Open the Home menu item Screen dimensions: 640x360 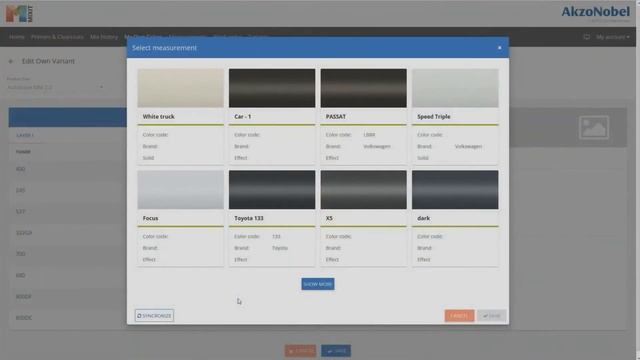17,37
